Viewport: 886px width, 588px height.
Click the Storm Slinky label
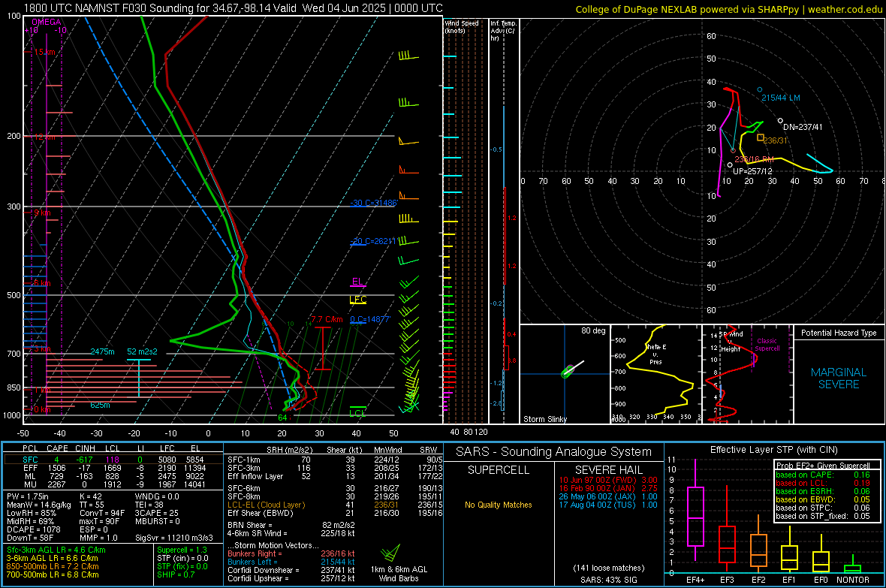[544, 419]
